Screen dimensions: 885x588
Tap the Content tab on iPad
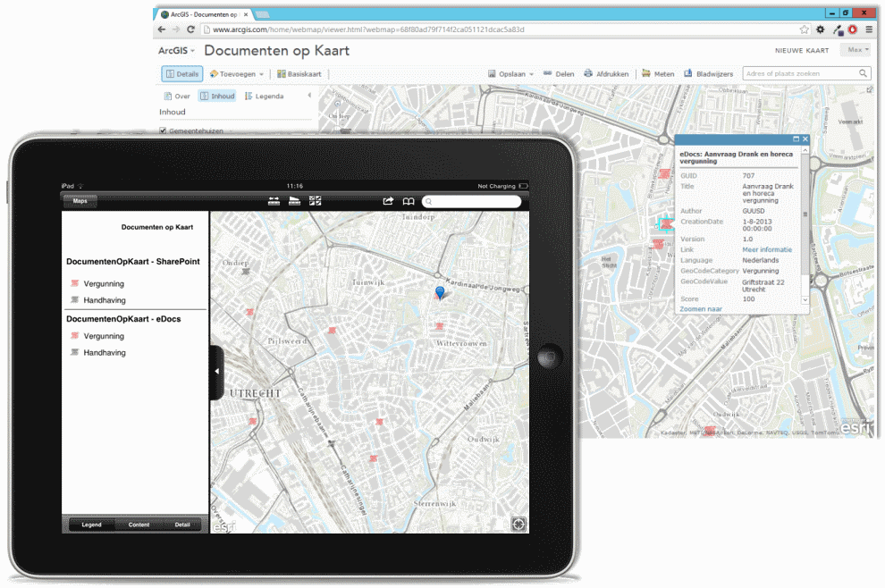pos(139,525)
